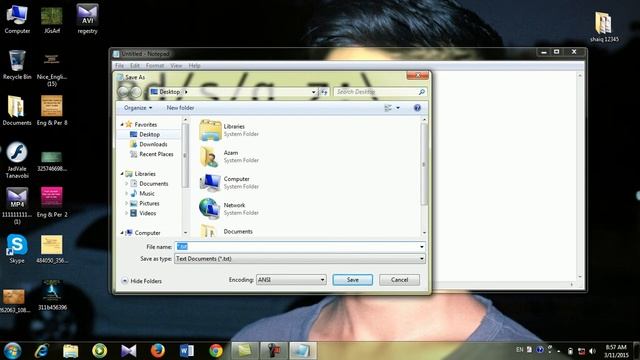Open the address bar previous locations dropdown

[313, 92]
